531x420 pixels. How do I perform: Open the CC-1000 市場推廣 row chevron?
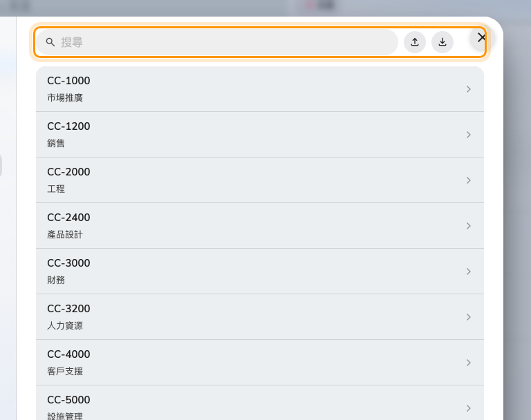pos(469,89)
